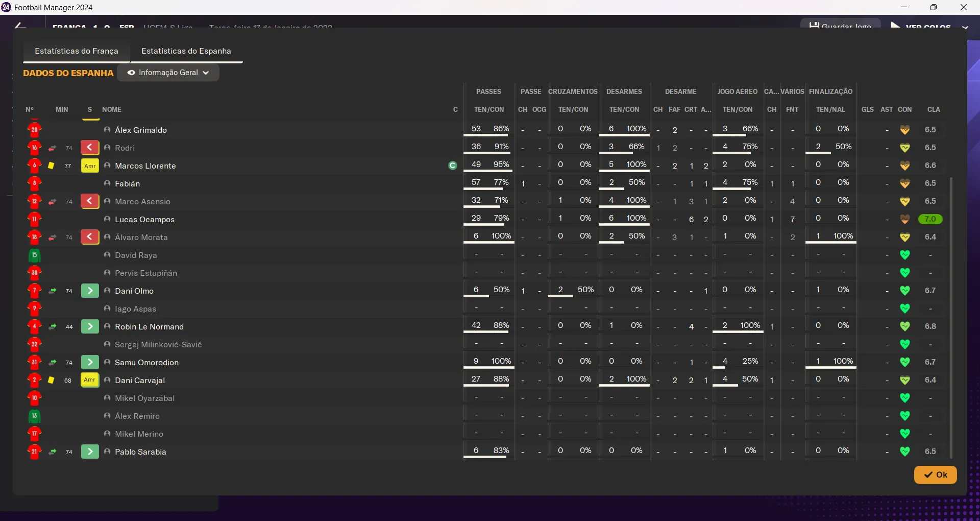Click Dani Olmo's green substituted-on icon
Image resolution: width=980 pixels, height=521 pixels.
90,291
